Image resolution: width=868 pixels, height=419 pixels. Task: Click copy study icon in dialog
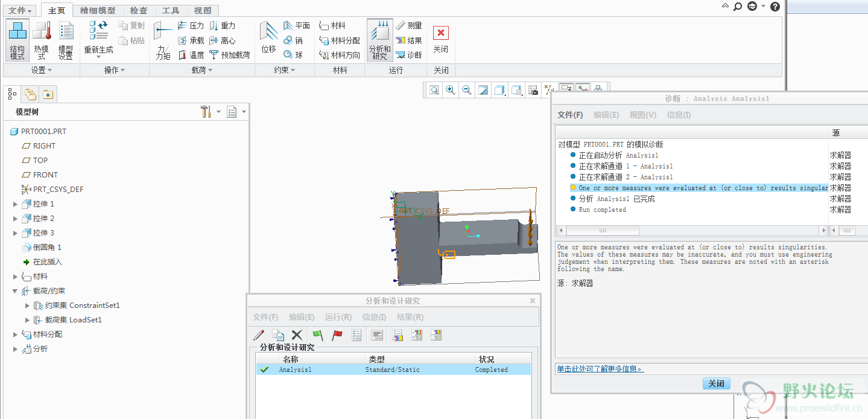point(278,335)
